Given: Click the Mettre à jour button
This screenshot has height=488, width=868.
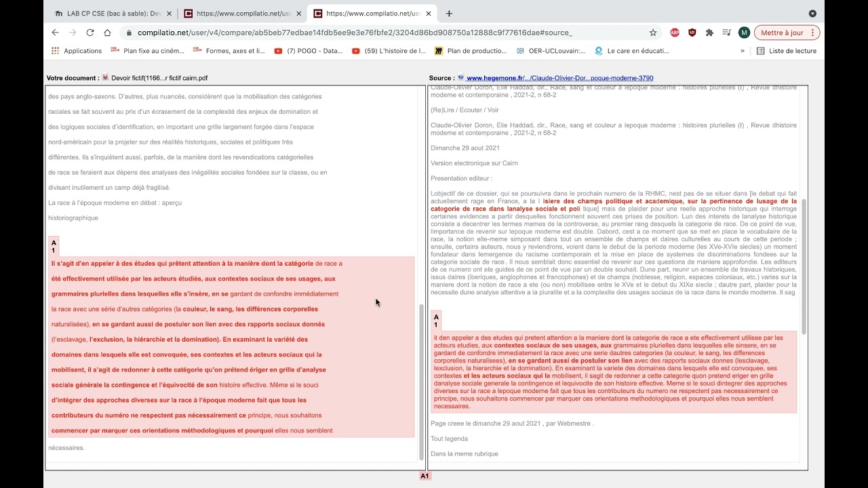Looking at the screenshot, I should (787, 33).
